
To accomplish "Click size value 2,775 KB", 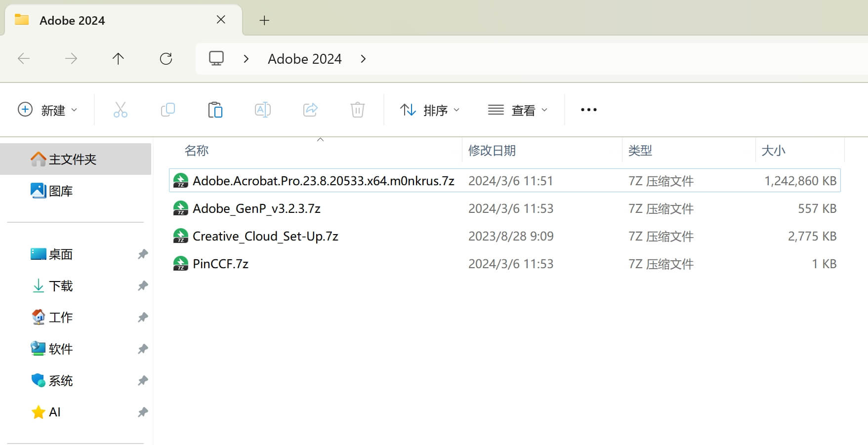I will [812, 236].
